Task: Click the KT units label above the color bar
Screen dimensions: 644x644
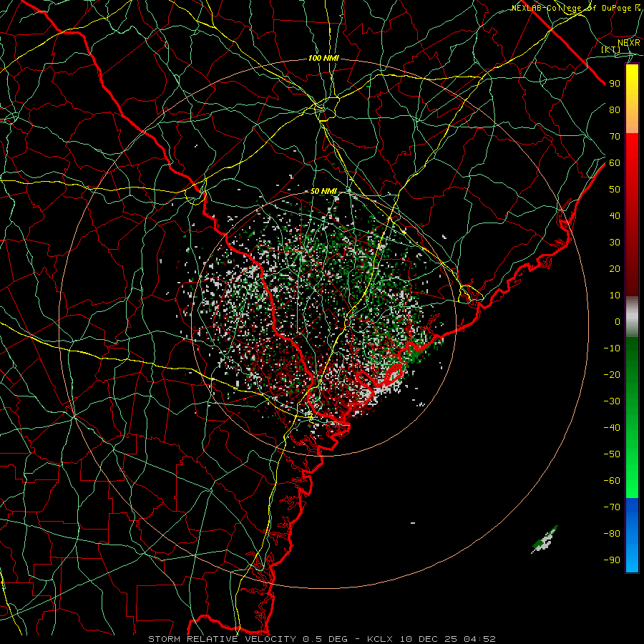Action: 611,49
